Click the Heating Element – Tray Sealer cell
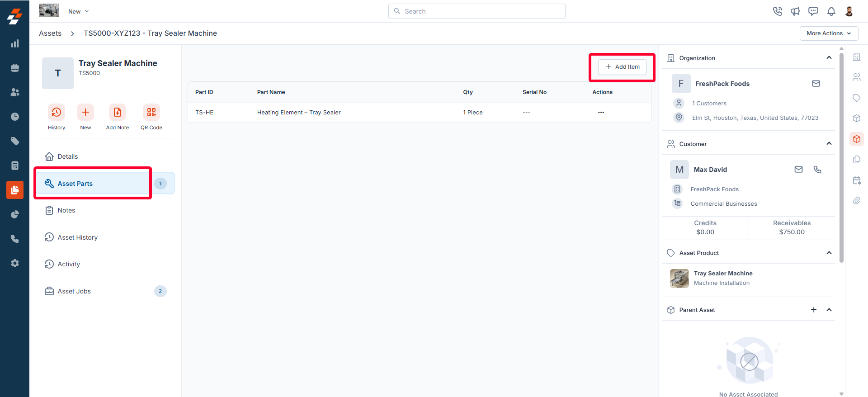 pos(299,113)
